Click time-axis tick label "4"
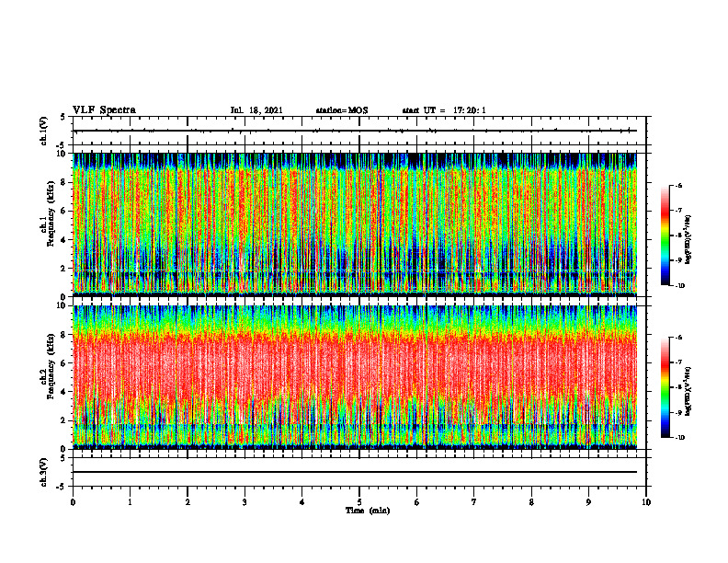The height and width of the screenshot is (563, 728). (301, 502)
